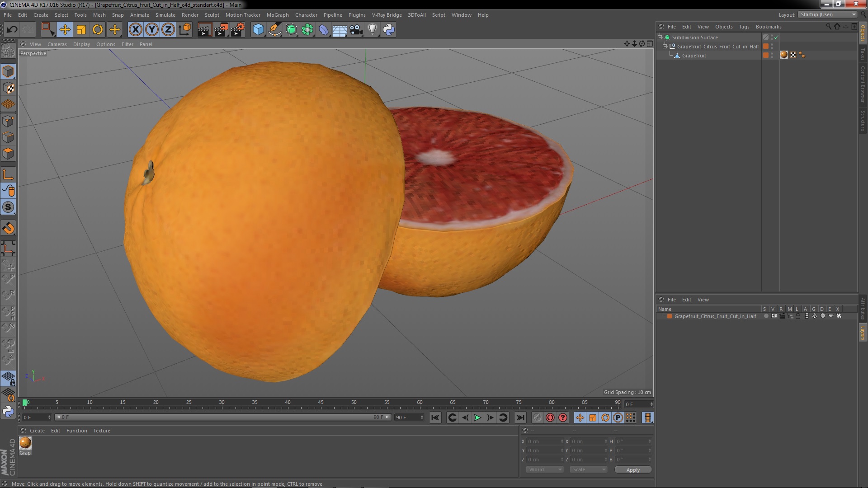The width and height of the screenshot is (868, 488).
Task: Open the Layers side tab
Action: (863, 333)
